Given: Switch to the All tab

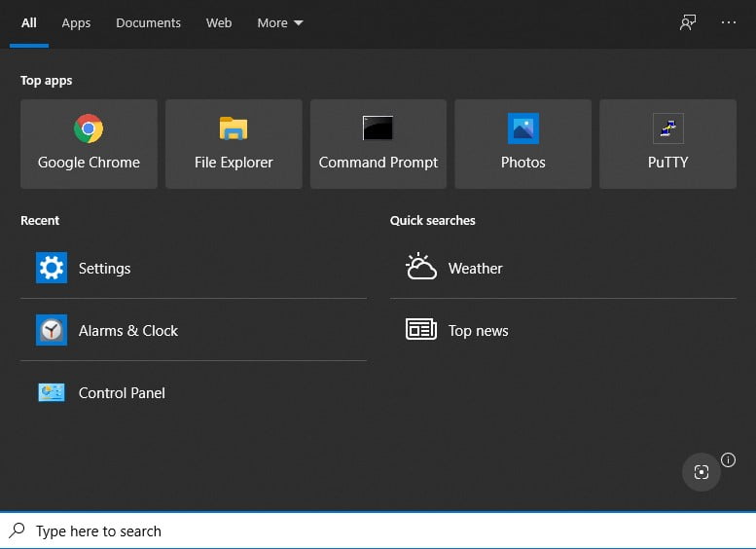Looking at the screenshot, I should [x=29, y=22].
